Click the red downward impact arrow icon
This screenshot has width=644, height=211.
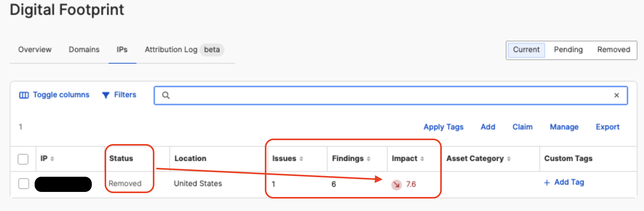396,185
